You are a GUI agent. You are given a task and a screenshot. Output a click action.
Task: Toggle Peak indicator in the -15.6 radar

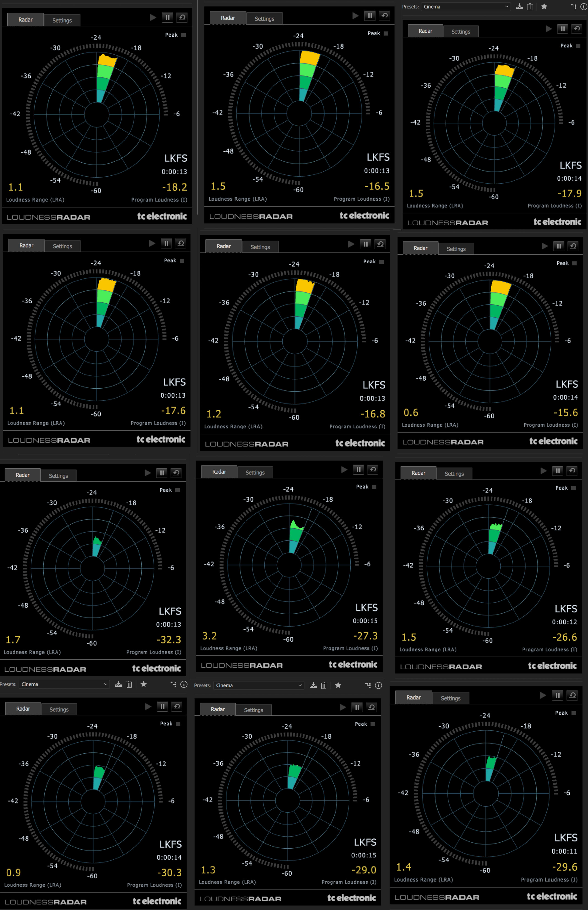(x=574, y=263)
